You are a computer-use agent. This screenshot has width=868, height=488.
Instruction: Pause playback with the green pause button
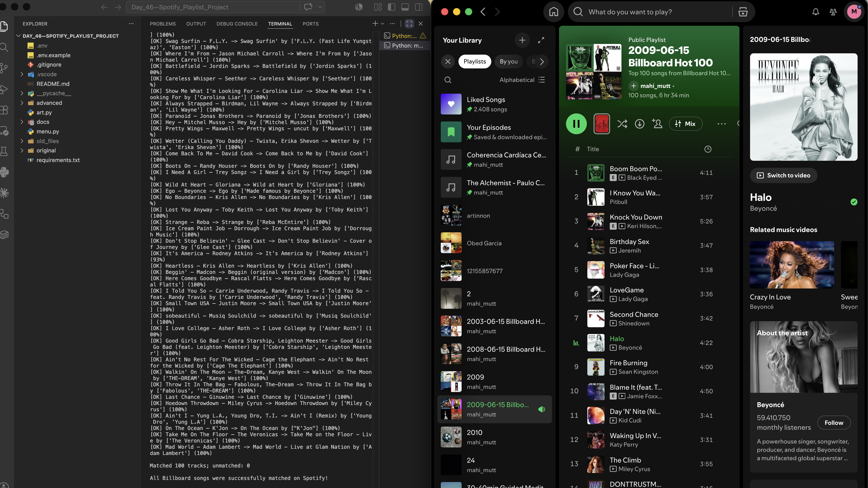coord(576,124)
